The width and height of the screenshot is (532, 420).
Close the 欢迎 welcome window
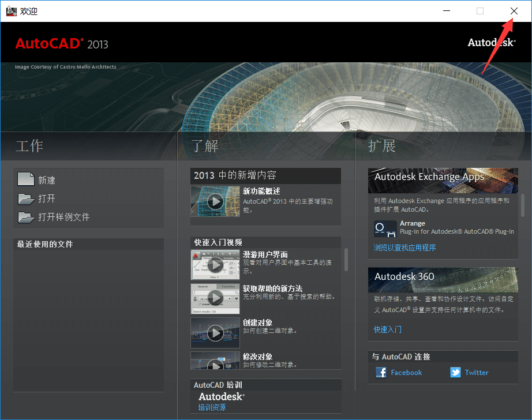pos(514,11)
